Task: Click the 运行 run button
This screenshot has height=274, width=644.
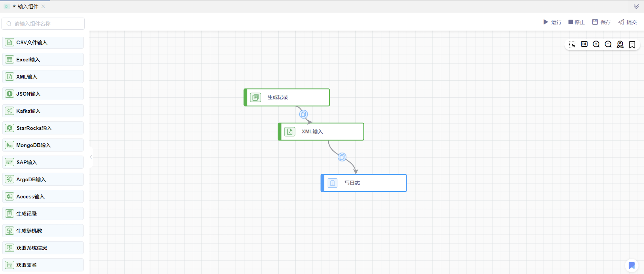Action: 553,22
